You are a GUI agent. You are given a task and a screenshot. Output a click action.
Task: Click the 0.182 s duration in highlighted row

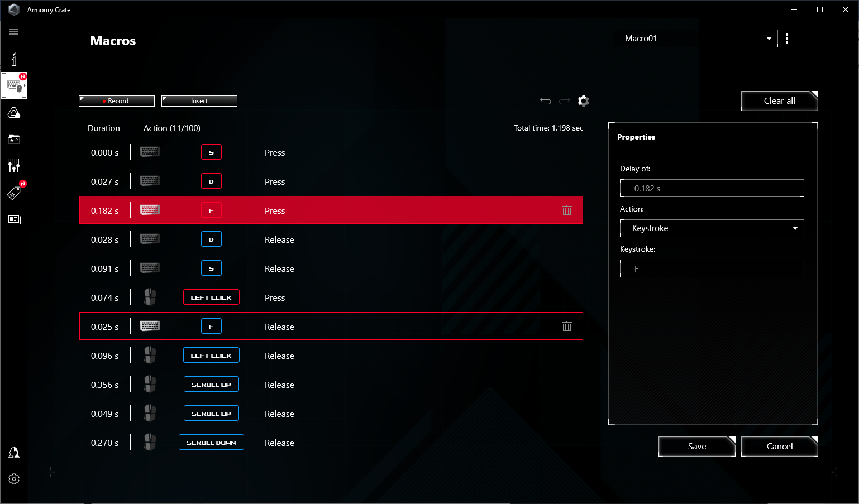[x=104, y=211]
